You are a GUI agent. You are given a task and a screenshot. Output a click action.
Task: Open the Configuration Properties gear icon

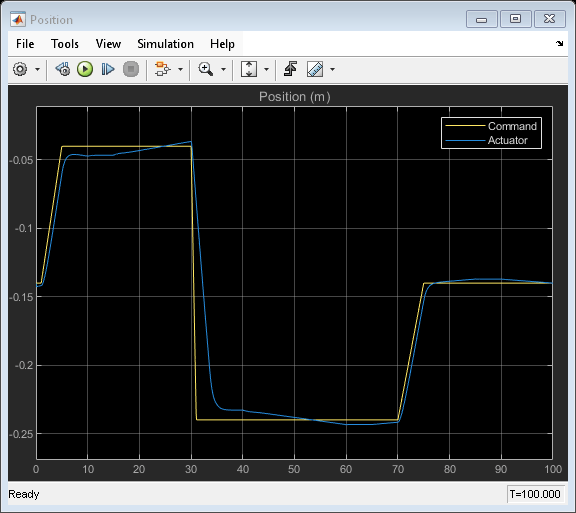20,69
